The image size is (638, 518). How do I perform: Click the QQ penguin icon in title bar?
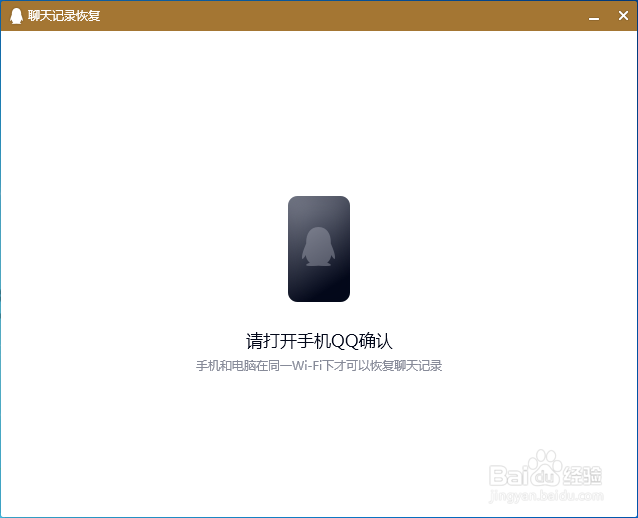tap(16, 16)
